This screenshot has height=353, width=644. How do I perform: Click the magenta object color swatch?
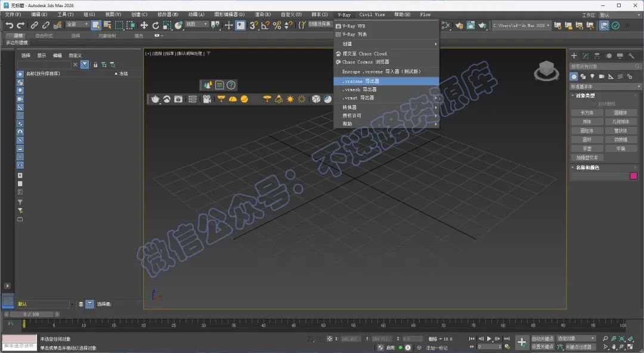pyautogui.click(x=633, y=176)
